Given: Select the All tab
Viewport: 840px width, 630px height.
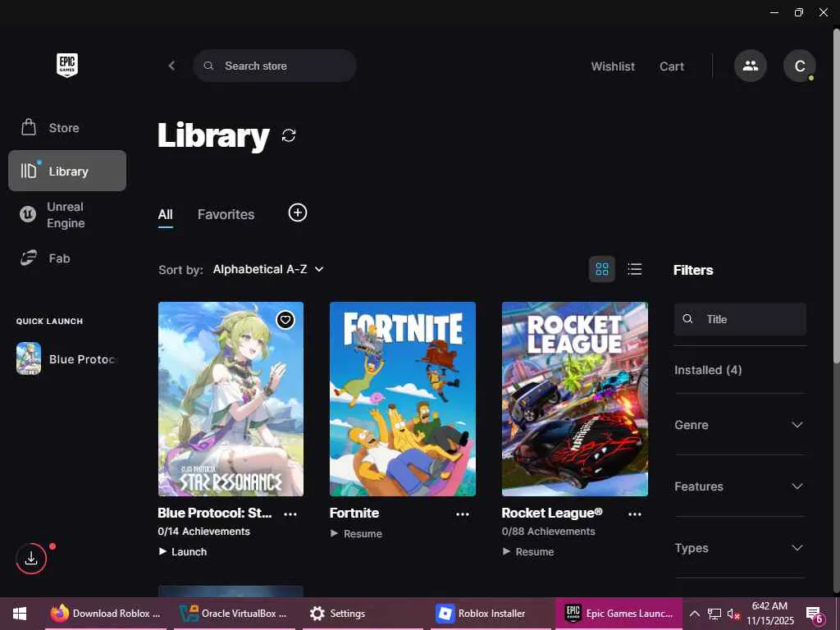Looking at the screenshot, I should tap(165, 214).
